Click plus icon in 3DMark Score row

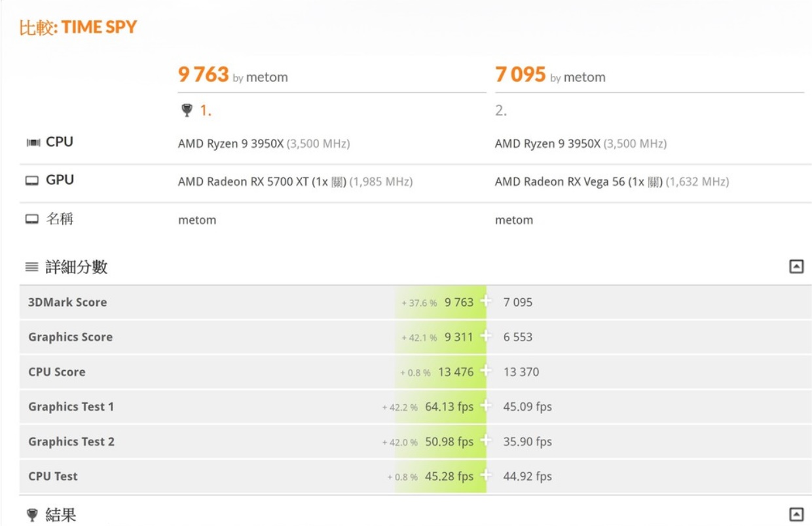pos(485,301)
